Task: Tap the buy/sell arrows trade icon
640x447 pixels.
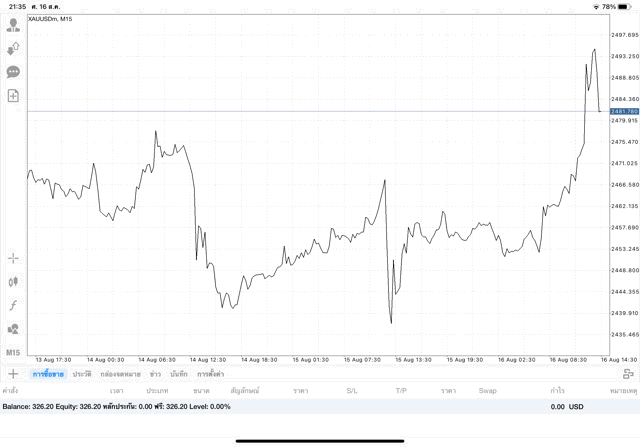Action: 13,48
